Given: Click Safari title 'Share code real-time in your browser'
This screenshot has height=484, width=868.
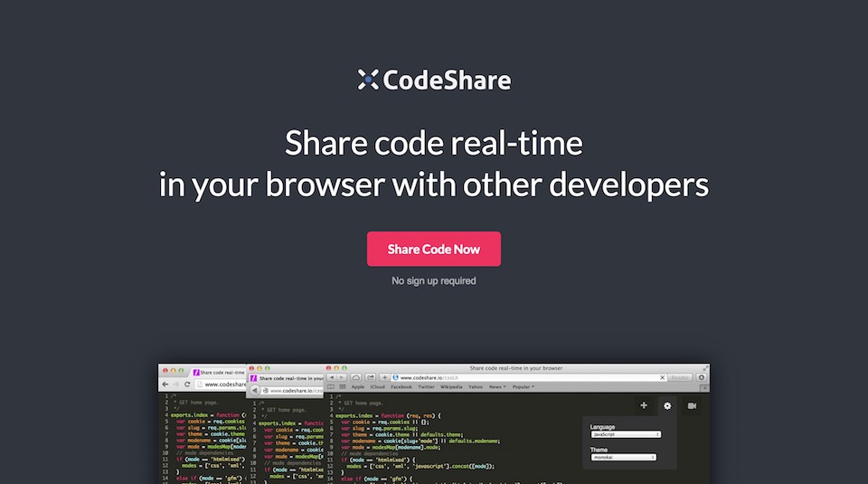Looking at the screenshot, I should click(516, 367).
